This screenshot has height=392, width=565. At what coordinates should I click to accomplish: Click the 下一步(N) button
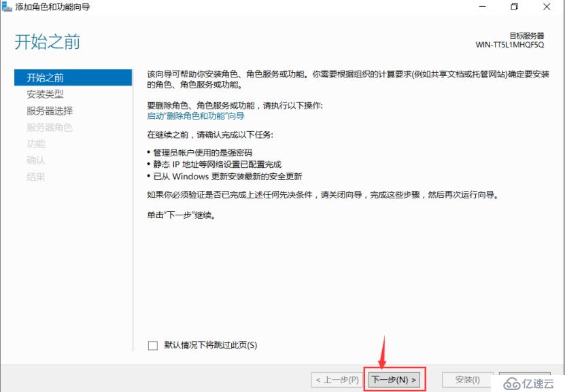394,380
